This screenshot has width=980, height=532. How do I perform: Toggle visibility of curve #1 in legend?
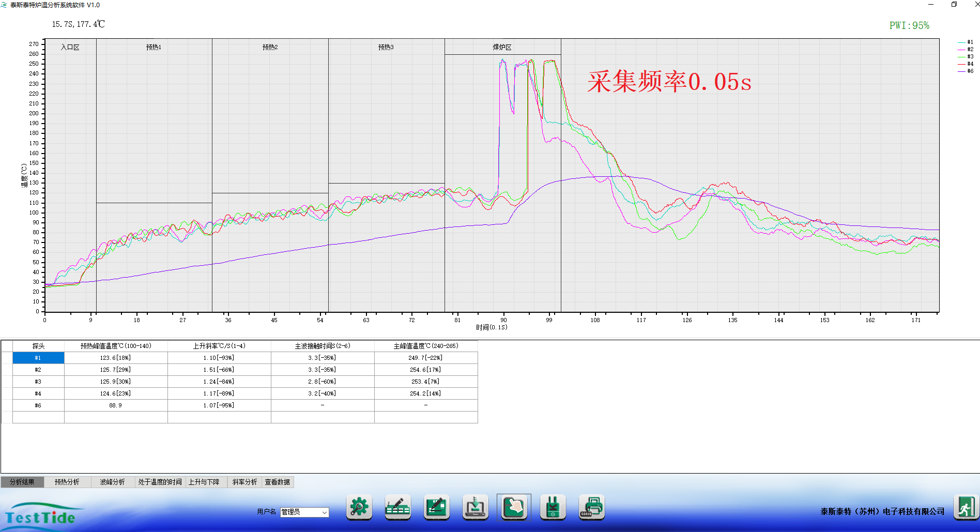pyautogui.click(x=966, y=41)
